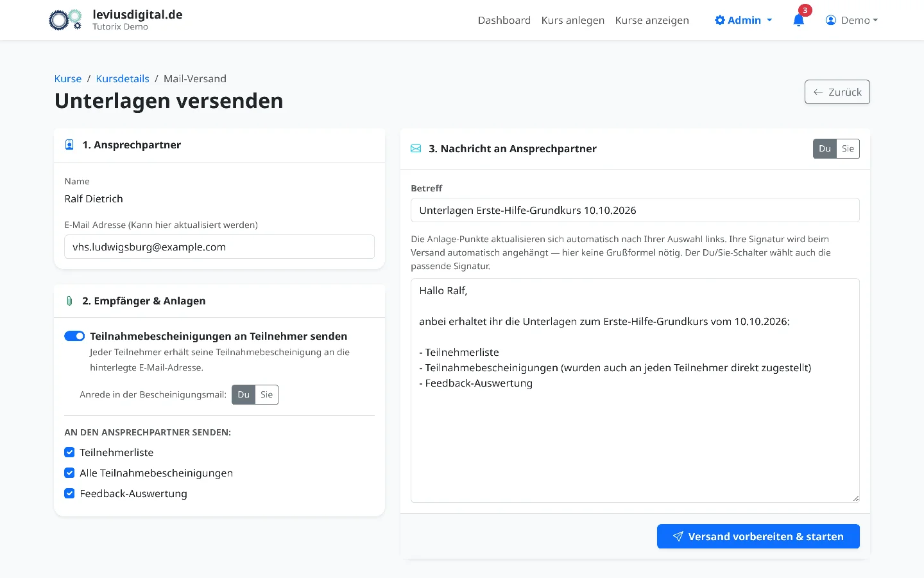Click the Ansprechpartner contact card icon
Viewport: 924px width, 578px height.
tap(69, 145)
